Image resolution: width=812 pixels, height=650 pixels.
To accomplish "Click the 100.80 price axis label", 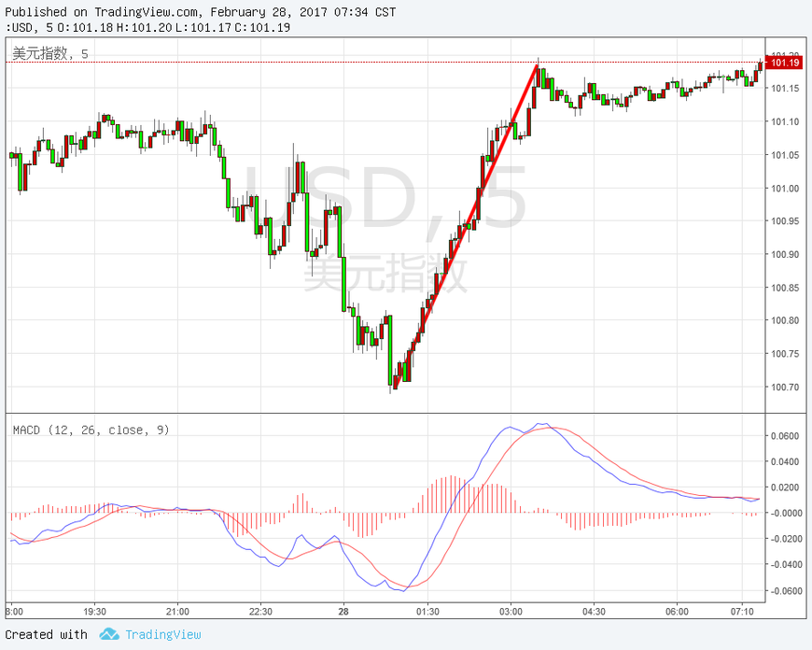I will pos(785,320).
